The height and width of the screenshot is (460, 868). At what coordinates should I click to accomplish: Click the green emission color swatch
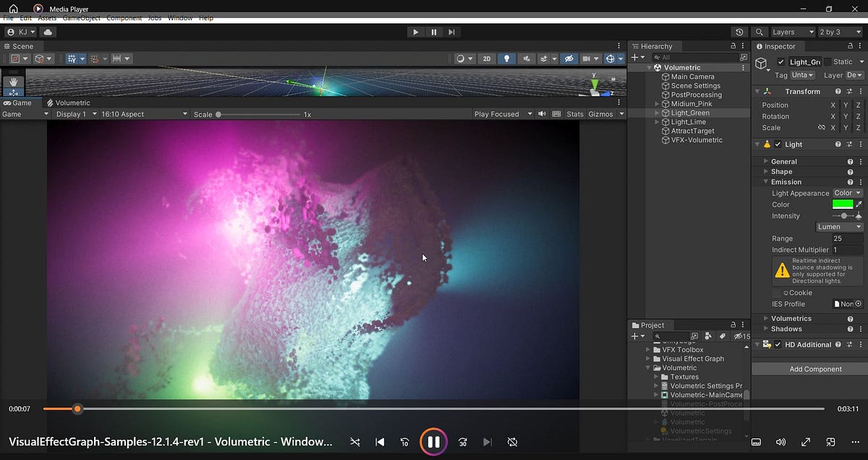(843, 205)
